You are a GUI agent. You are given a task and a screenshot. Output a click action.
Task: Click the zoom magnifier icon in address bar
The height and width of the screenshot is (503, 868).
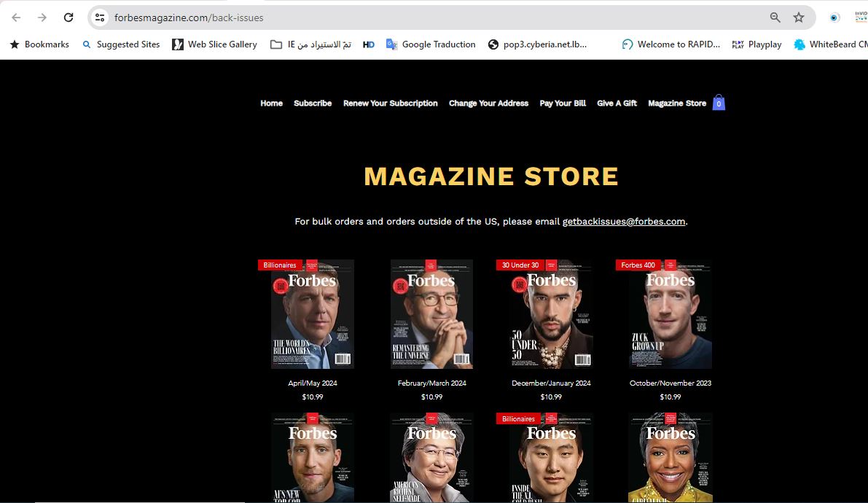pos(775,17)
